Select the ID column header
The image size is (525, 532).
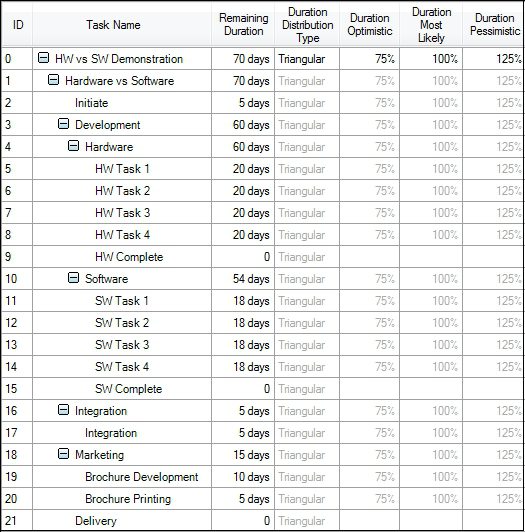[x=18, y=25]
